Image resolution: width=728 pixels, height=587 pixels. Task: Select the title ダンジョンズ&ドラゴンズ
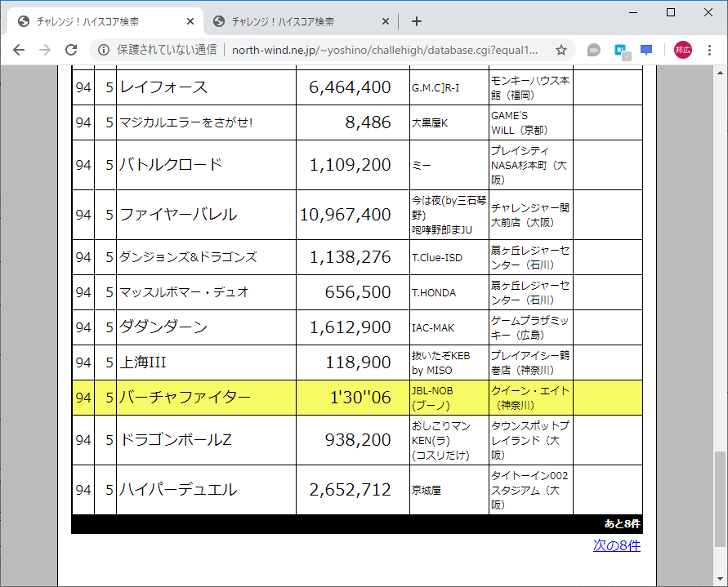(188, 257)
